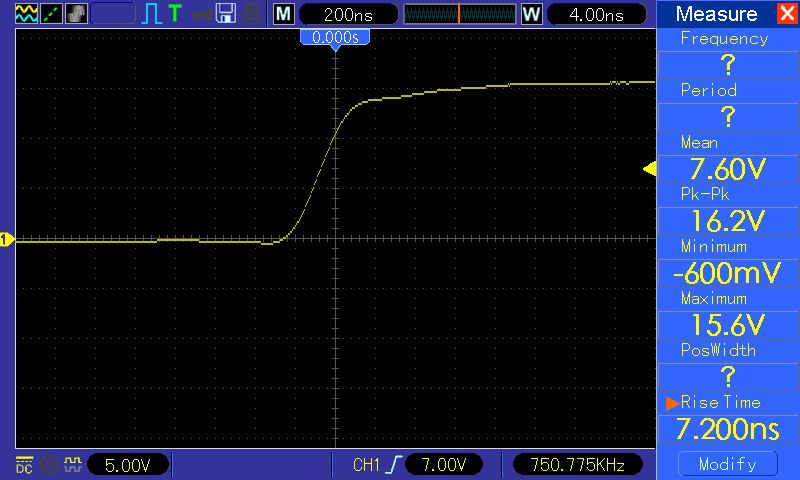The width and height of the screenshot is (800, 480).
Task: Click the M main timebase icon
Action: 283,14
